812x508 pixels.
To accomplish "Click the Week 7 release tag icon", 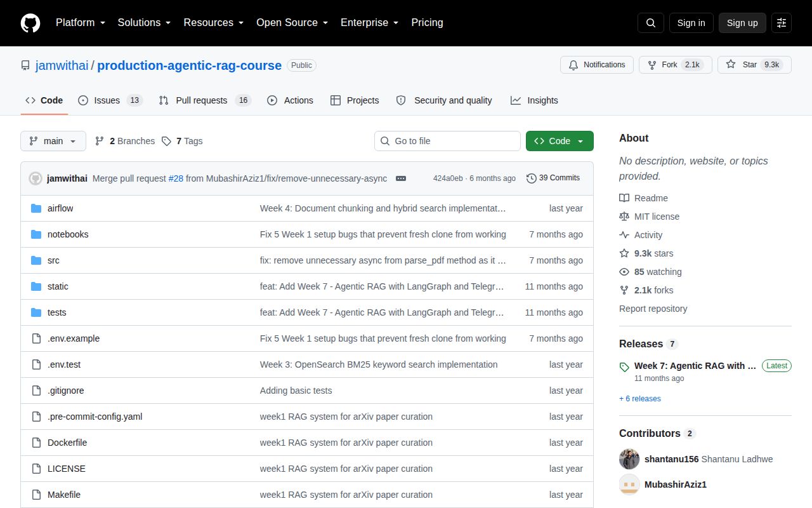I will click(x=624, y=367).
